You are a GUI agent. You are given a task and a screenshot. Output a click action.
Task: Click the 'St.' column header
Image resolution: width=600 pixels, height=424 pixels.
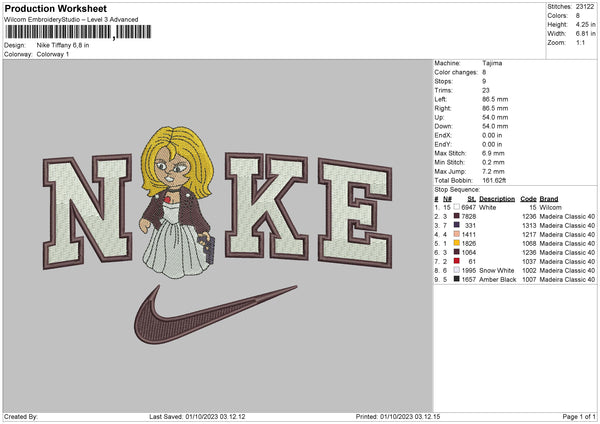coord(471,199)
